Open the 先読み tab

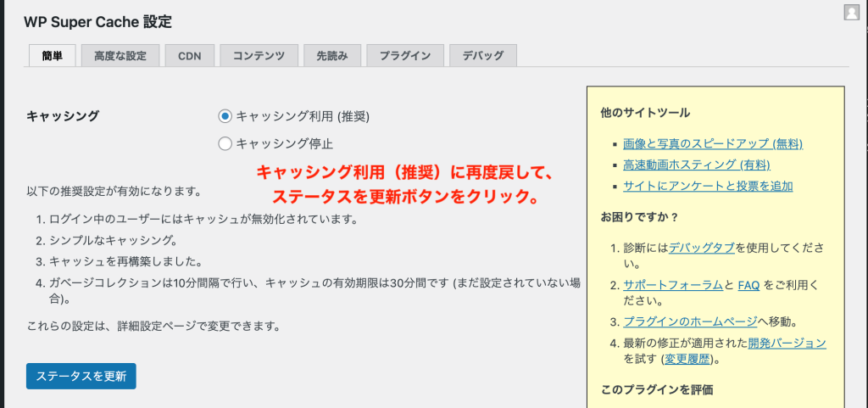coord(332,55)
